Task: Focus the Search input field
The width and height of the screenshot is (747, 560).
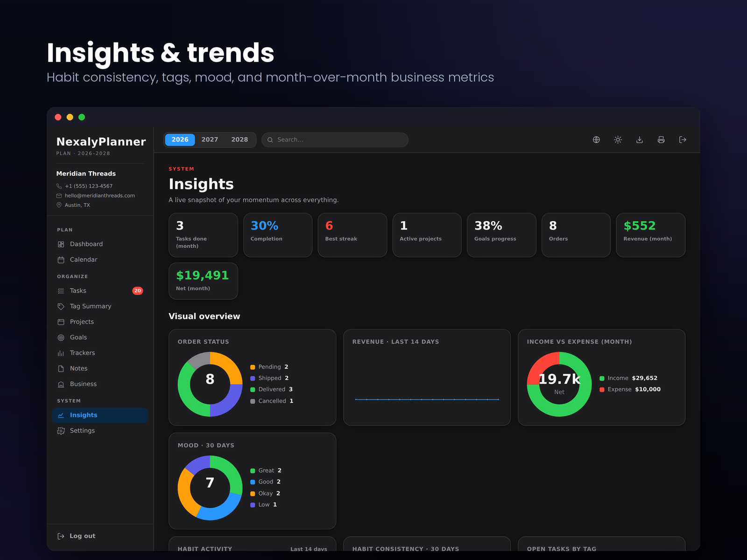Action: [335, 140]
